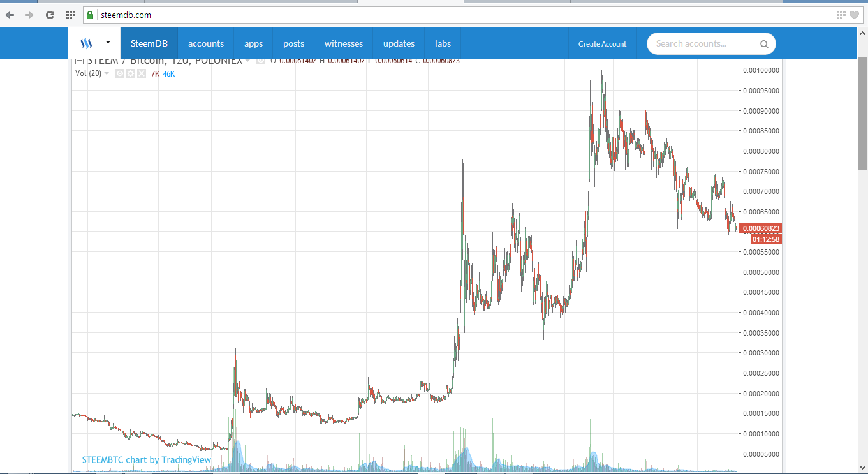Viewport: 868px width, 474px height.
Task: Click the 0.00045000 price axis label
Action: pyautogui.click(x=761, y=292)
